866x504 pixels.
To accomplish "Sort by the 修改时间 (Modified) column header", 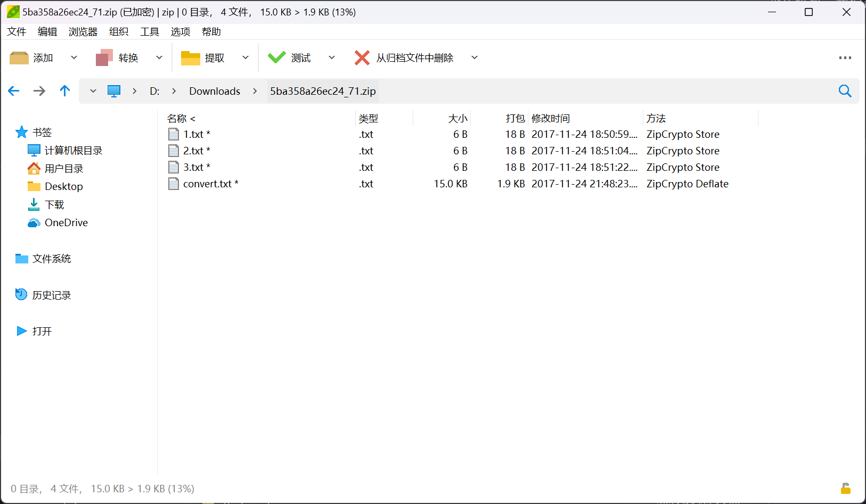I will tap(551, 118).
